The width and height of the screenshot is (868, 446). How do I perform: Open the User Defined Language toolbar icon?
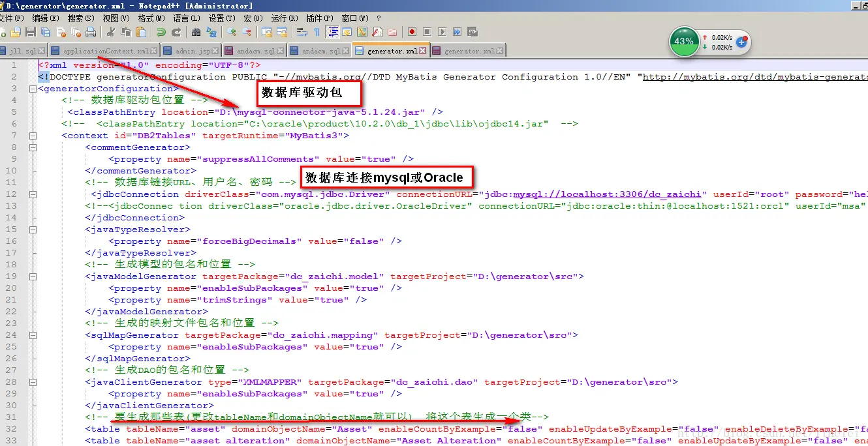(347, 31)
